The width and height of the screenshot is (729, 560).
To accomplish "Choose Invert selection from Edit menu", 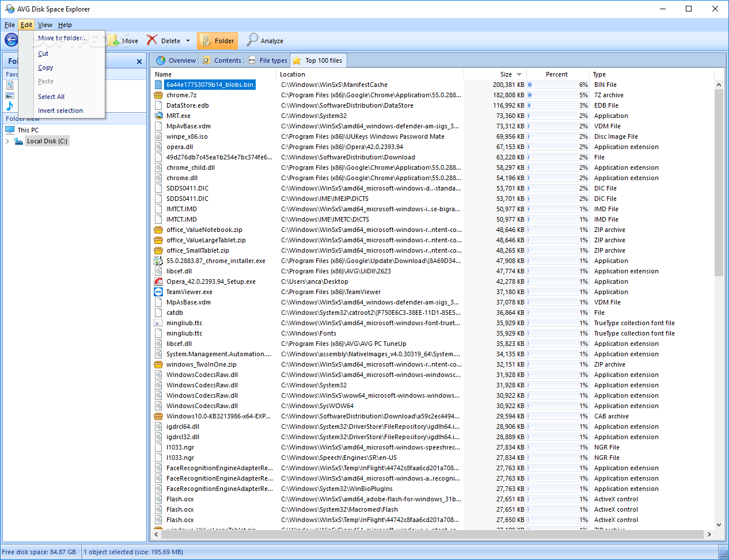I will 62,111.
